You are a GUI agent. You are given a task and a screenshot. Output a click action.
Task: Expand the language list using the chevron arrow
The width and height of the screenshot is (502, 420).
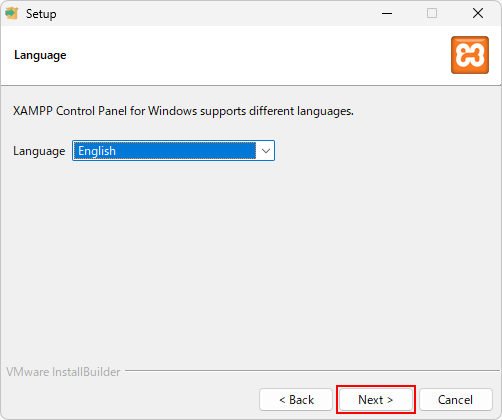[x=266, y=151]
